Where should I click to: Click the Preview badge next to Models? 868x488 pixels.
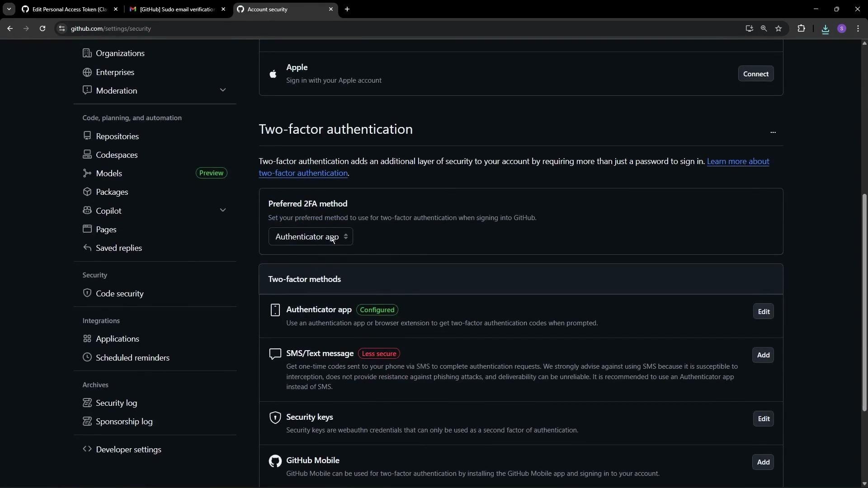pyautogui.click(x=211, y=173)
